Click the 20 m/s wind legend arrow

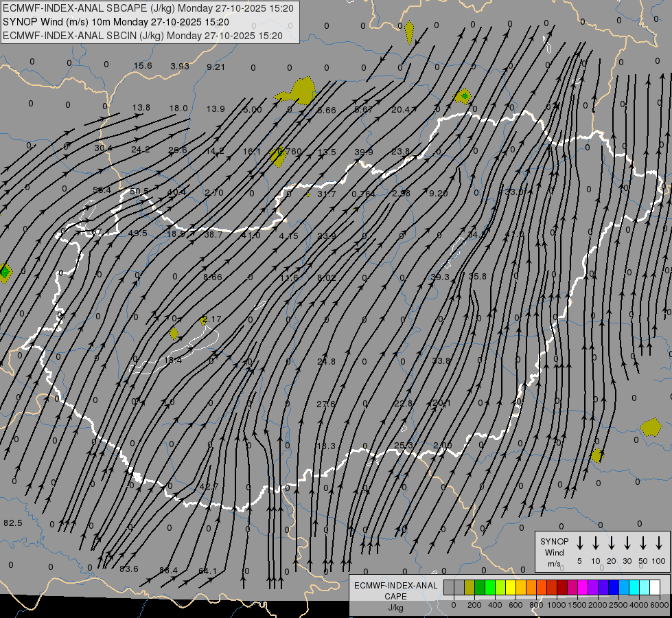[x=612, y=543]
